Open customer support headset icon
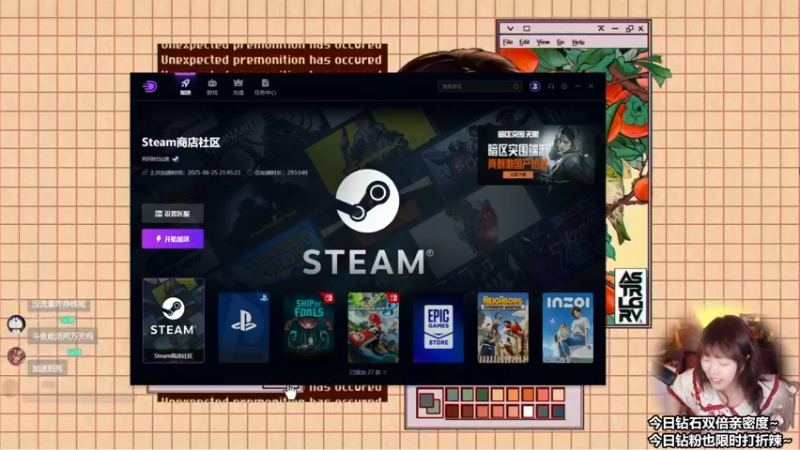The image size is (800, 450). point(551,86)
